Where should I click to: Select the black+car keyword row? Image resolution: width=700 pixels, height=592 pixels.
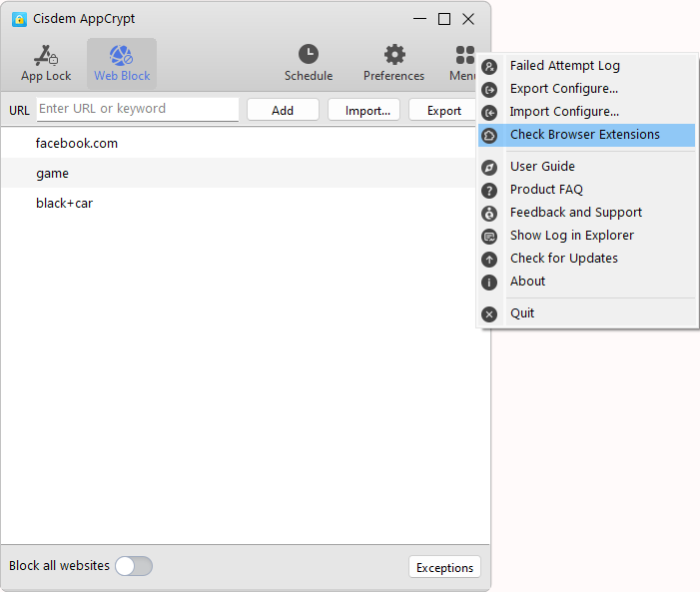click(239, 203)
